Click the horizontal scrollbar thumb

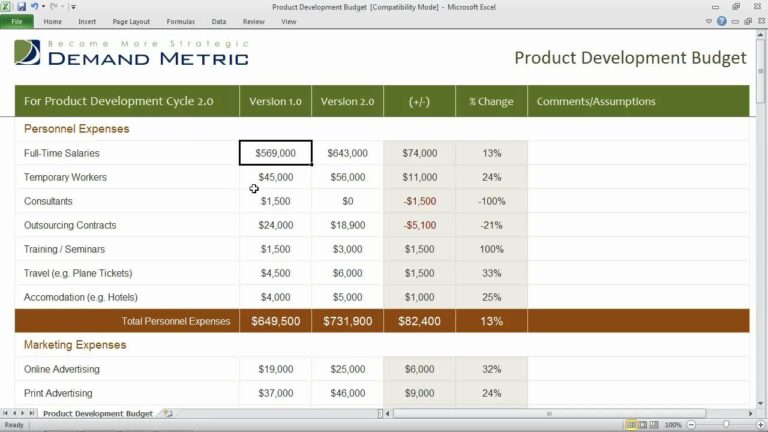[548, 413]
